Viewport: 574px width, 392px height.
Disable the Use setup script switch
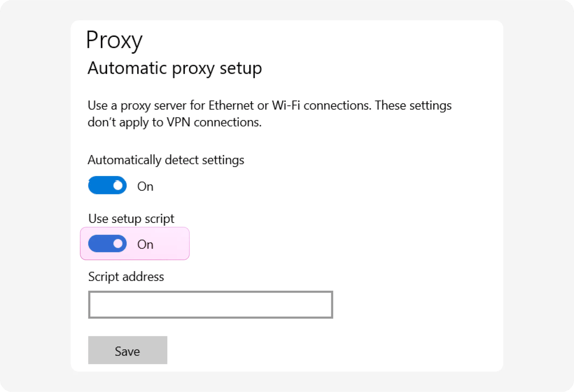point(107,244)
